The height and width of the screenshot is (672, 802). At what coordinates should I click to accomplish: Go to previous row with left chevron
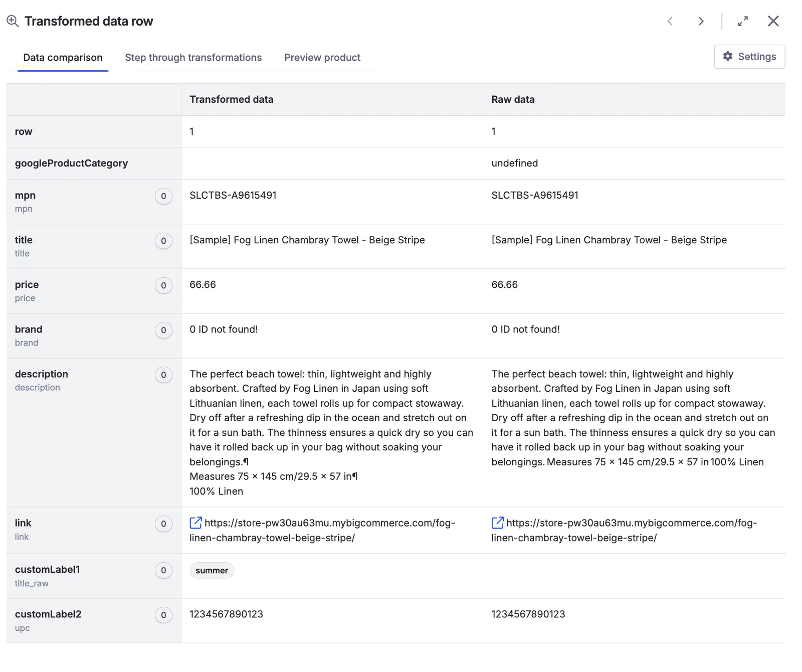pyautogui.click(x=670, y=21)
